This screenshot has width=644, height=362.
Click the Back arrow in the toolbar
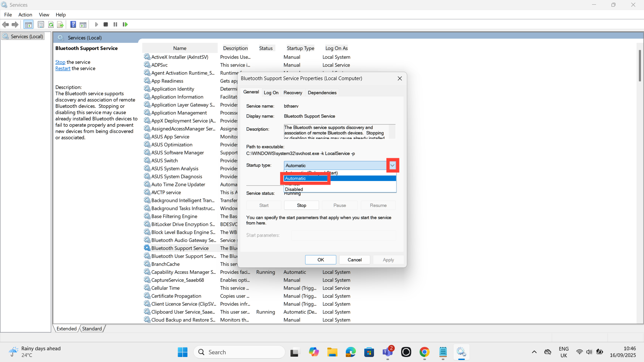[x=6, y=24]
